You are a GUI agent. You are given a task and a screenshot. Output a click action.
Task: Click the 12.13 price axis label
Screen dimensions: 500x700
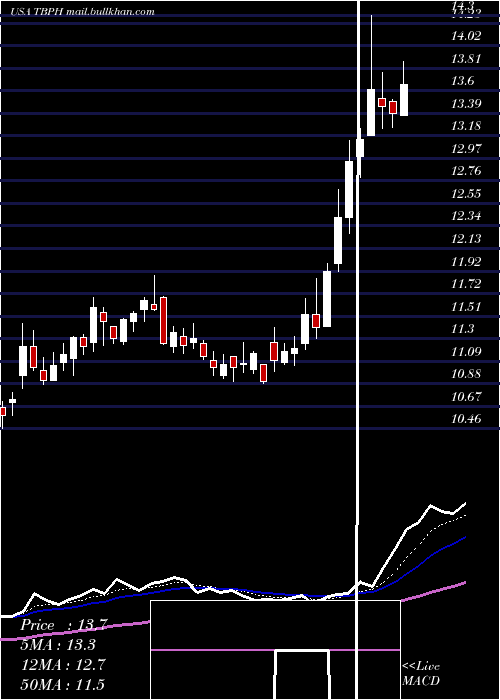[466, 239]
